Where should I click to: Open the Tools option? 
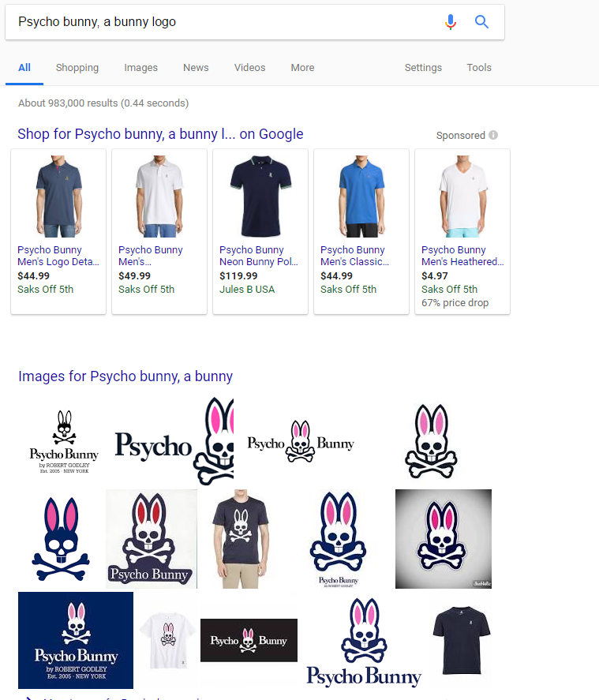[x=479, y=67]
